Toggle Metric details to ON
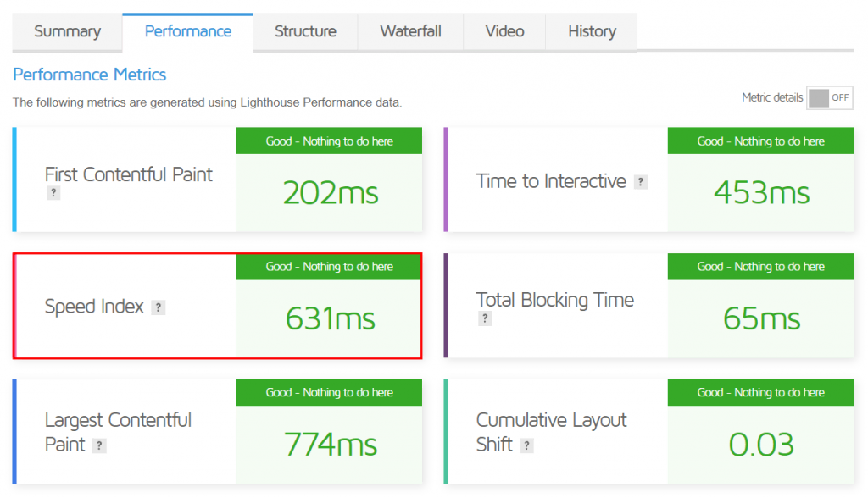Screen dimensions: 868x498 (x=830, y=97)
